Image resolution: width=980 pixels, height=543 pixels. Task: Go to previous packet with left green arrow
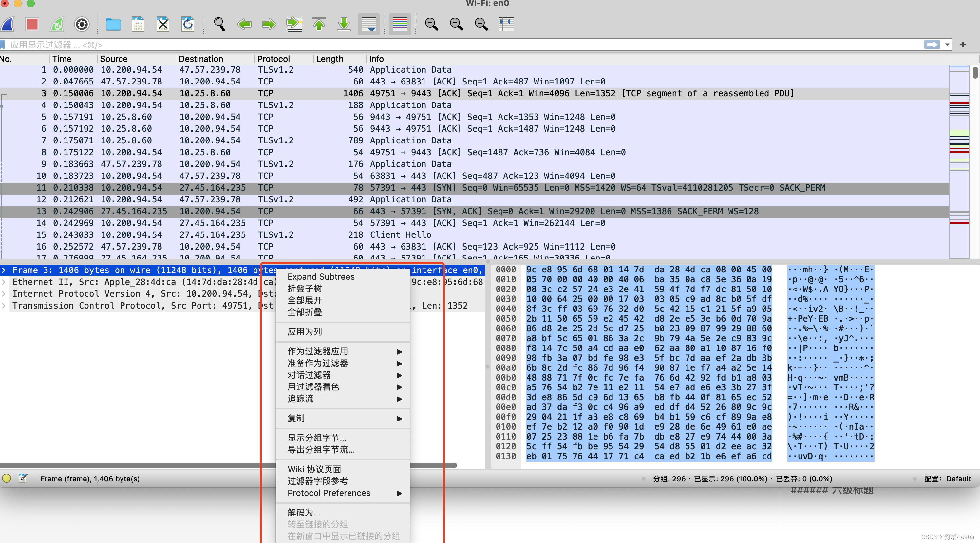coord(244,24)
